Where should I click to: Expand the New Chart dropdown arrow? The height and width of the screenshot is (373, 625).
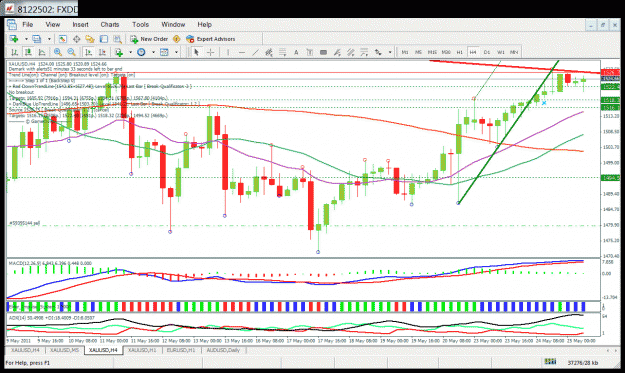[x=26, y=39]
